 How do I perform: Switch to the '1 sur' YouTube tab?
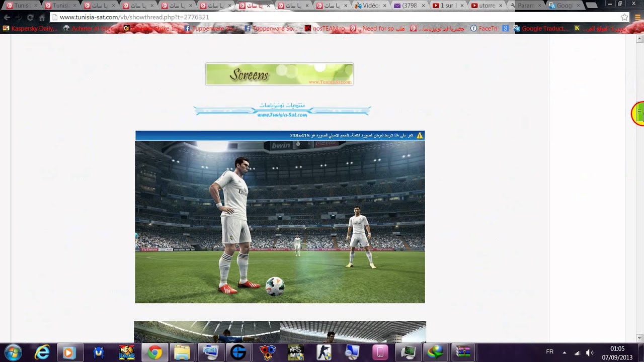pyautogui.click(x=448, y=6)
